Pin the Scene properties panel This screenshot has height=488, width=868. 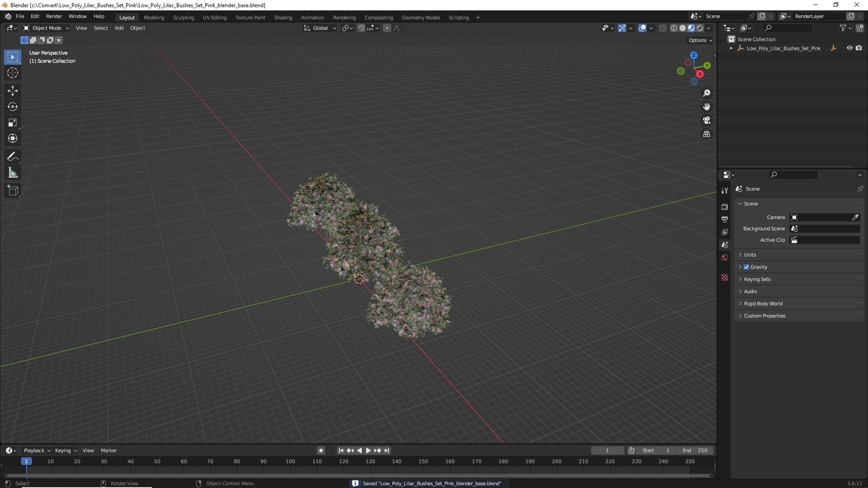tap(860, 189)
